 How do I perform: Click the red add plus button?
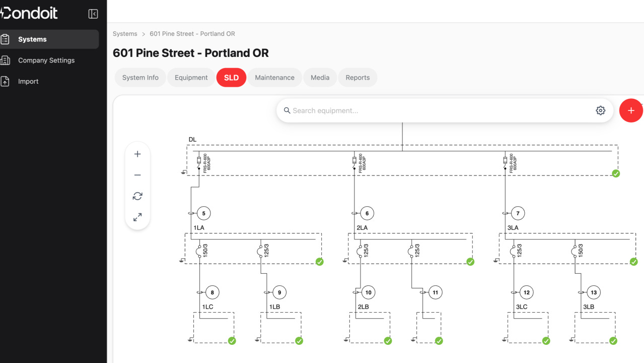[631, 110]
